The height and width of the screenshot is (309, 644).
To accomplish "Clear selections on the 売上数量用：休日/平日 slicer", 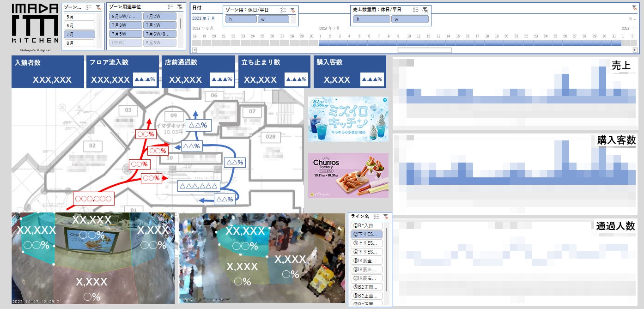I will pos(425,10).
